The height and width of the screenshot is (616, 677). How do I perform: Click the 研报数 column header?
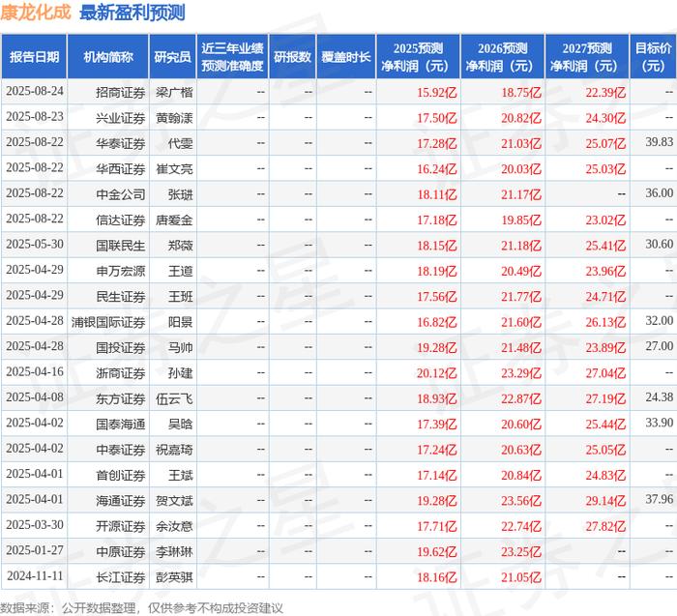(292, 57)
